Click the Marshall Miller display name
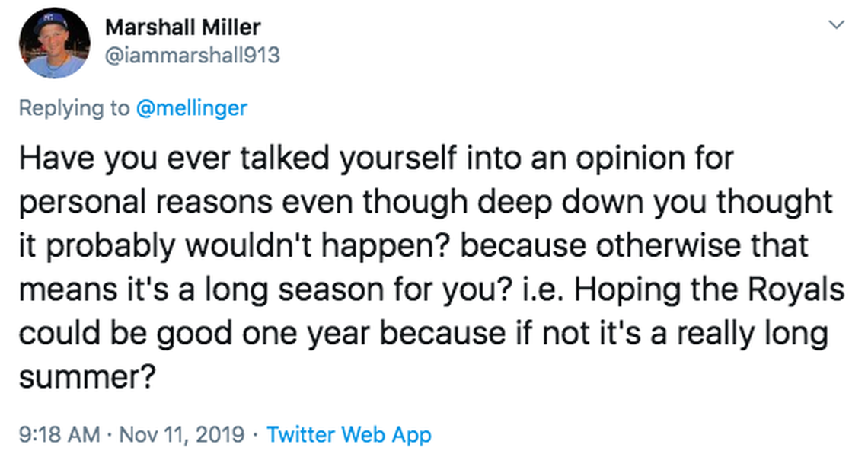 pos(183,27)
